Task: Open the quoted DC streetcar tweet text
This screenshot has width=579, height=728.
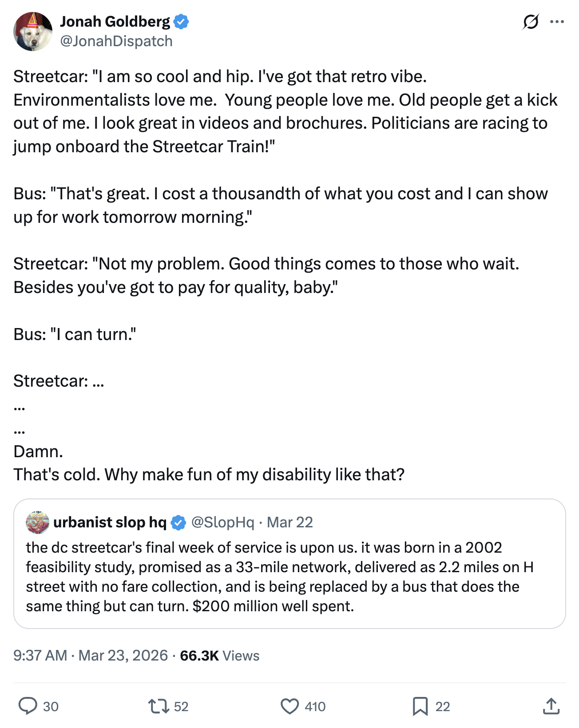Action: click(280, 577)
